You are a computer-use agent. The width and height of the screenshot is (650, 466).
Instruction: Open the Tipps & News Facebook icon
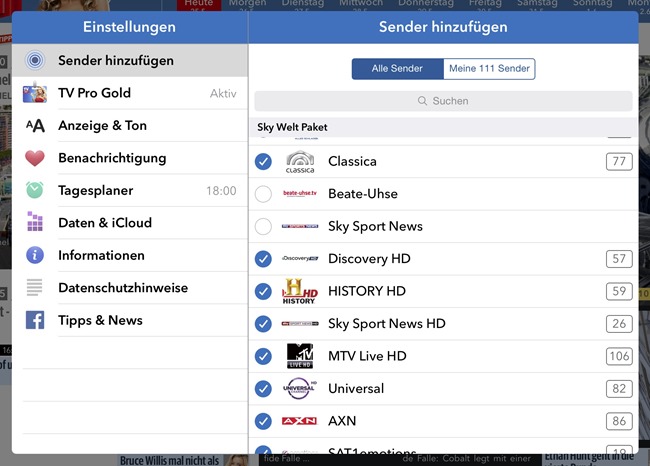click(x=35, y=320)
